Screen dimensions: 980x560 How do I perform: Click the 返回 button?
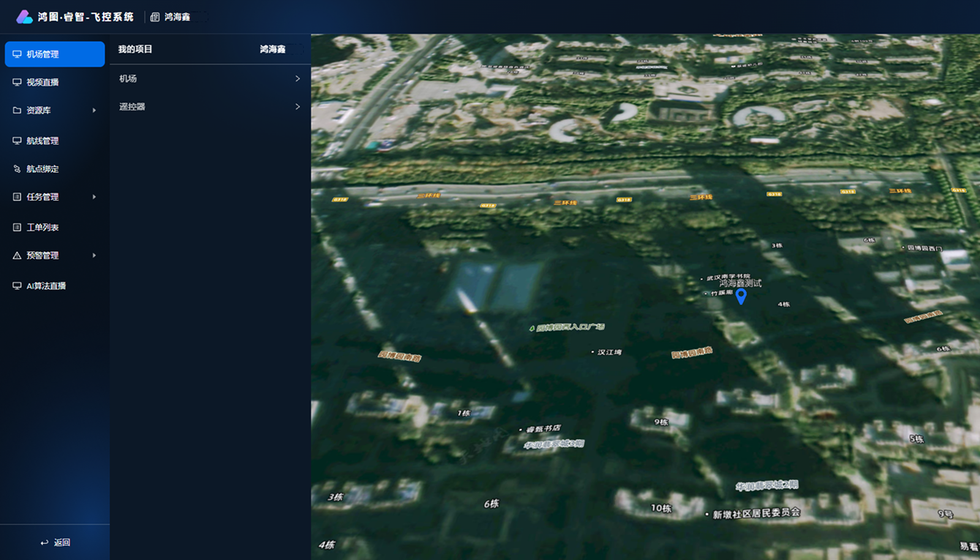click(x=55, y=542)
